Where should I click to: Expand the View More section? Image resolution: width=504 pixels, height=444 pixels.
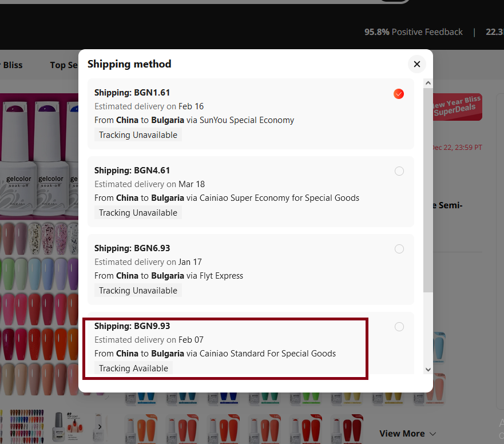tap(407, 434)
